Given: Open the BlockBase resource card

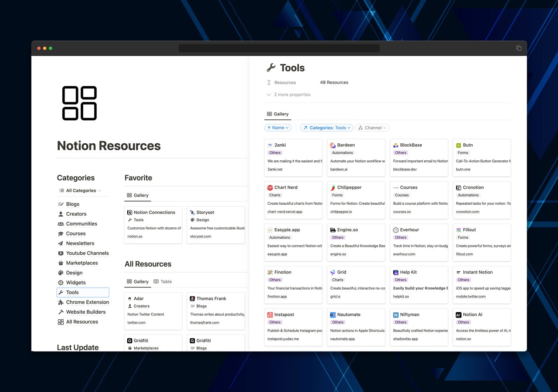Looking at the screenshot, I should pyautogui.click(x=419, y=158).
